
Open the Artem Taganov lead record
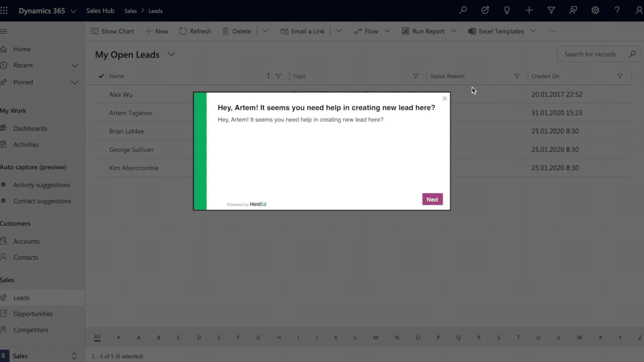[131, 113]
